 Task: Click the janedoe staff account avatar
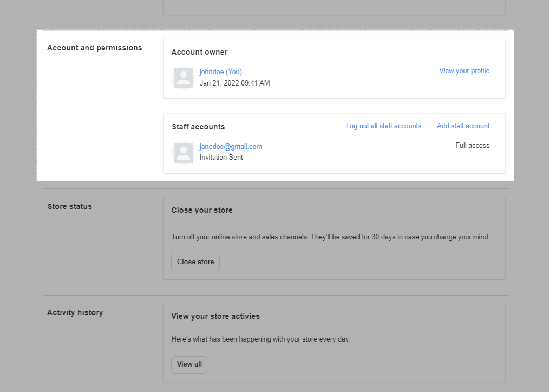coord(184,153)
